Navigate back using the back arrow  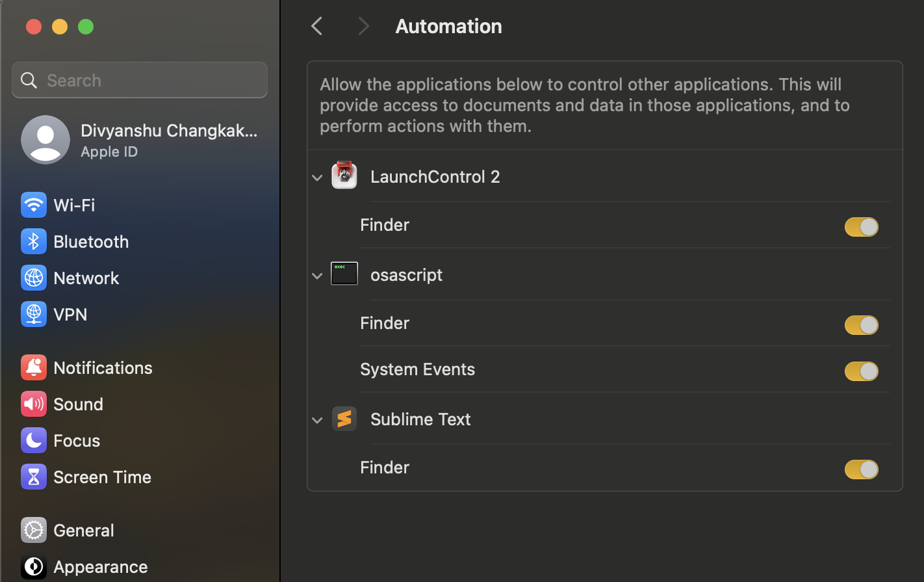tap(316, 26)
